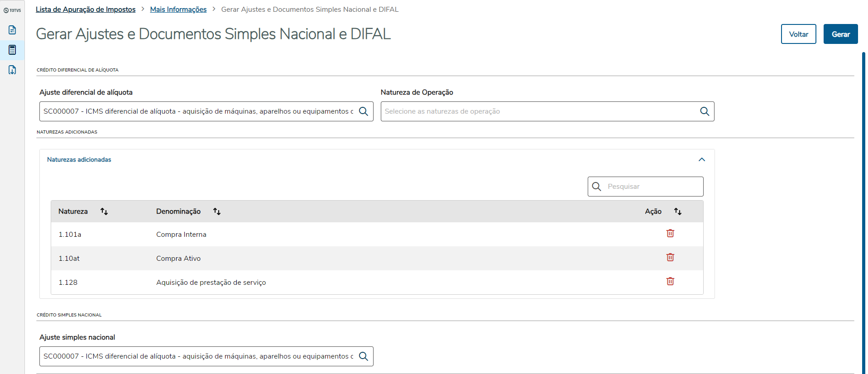
Task: Collapse the Naturezas adicionadas panel
Action: 702,159
